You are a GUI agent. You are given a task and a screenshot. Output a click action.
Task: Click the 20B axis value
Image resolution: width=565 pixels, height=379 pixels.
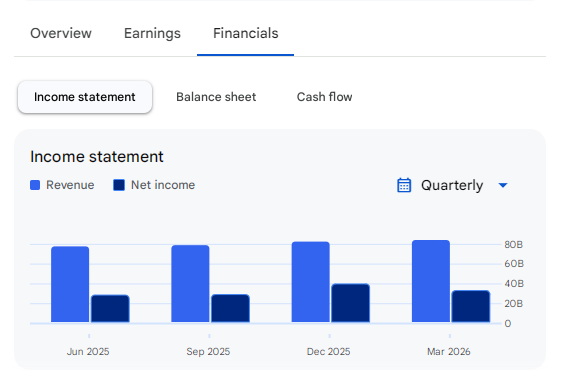pyautogui.click(x=513, y=304)
